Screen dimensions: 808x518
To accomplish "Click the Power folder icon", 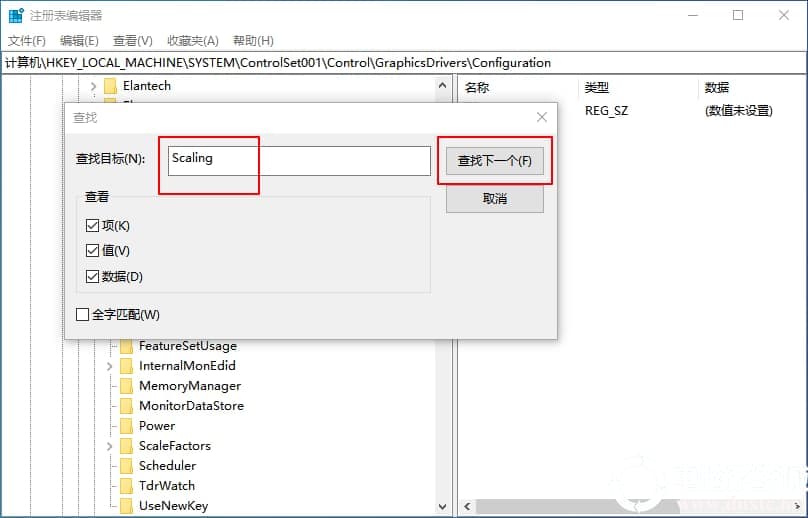I will [126, 427].
